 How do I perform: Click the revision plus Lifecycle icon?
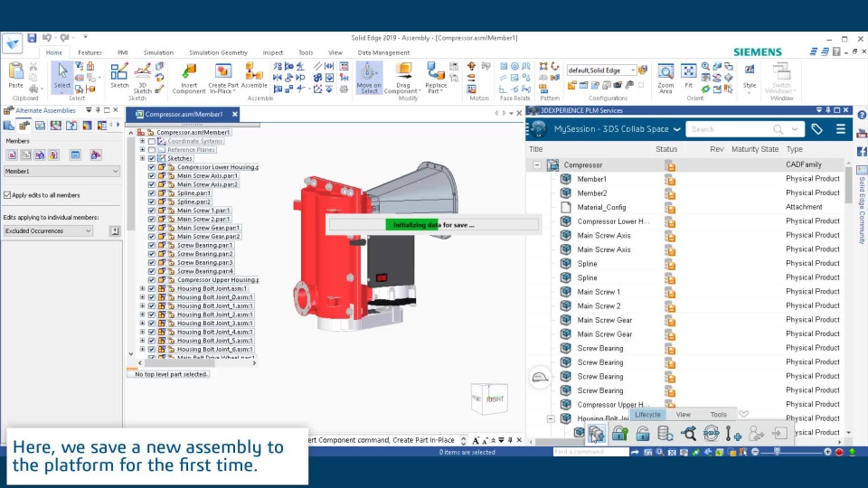click(733, 433)
